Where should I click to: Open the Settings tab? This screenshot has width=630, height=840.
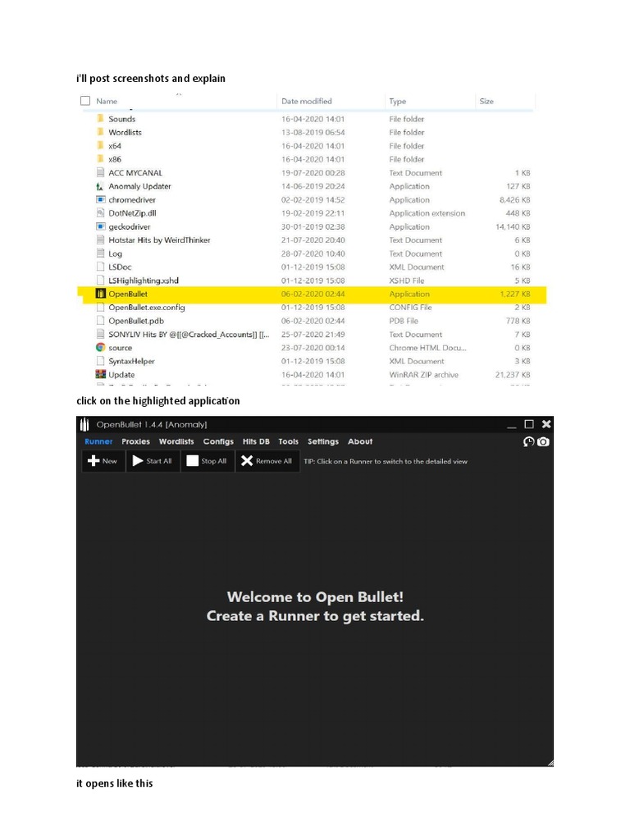tap(323, 441)
